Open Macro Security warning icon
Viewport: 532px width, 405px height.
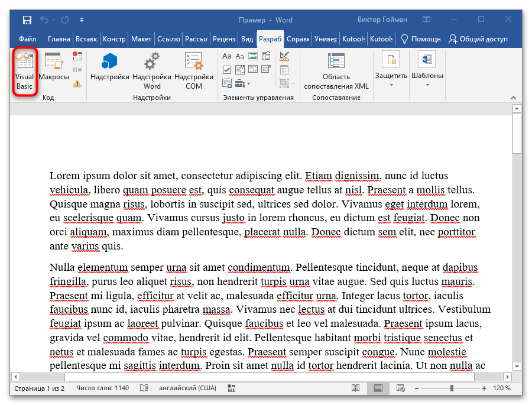tap(77, 83)
